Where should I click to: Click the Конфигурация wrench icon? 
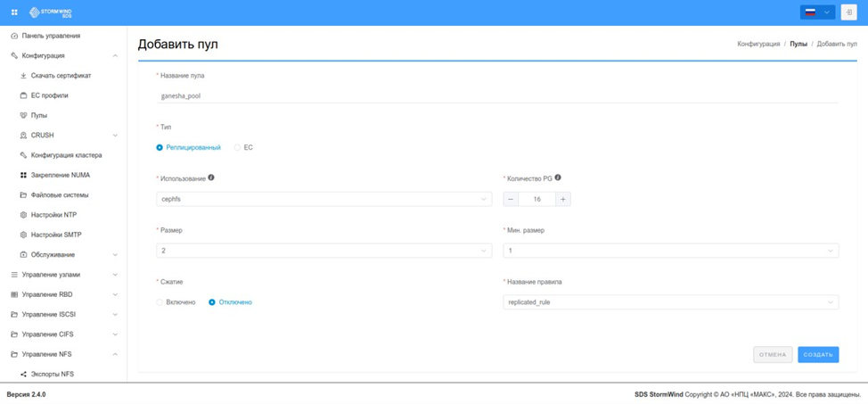[14, 56]
